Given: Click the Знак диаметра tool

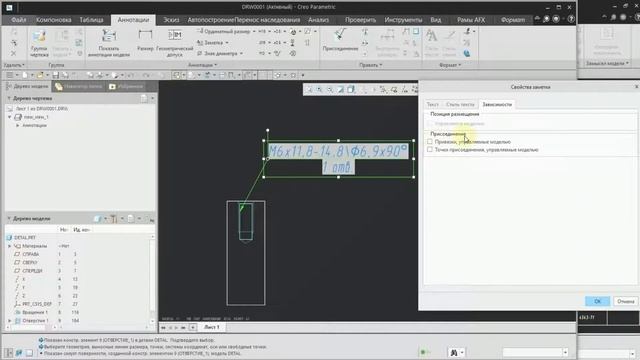Looking at the screenshot, I should [x=217, y=53].
